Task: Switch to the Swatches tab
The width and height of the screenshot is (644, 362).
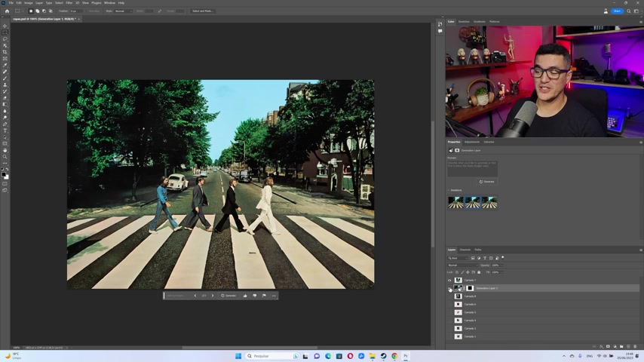Action: (464, 21)
